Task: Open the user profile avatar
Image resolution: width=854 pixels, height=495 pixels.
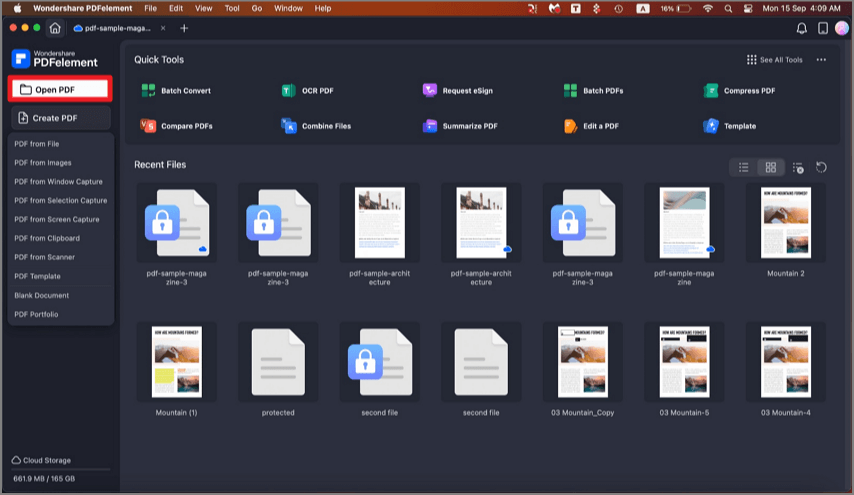Action: coord(842,28)
